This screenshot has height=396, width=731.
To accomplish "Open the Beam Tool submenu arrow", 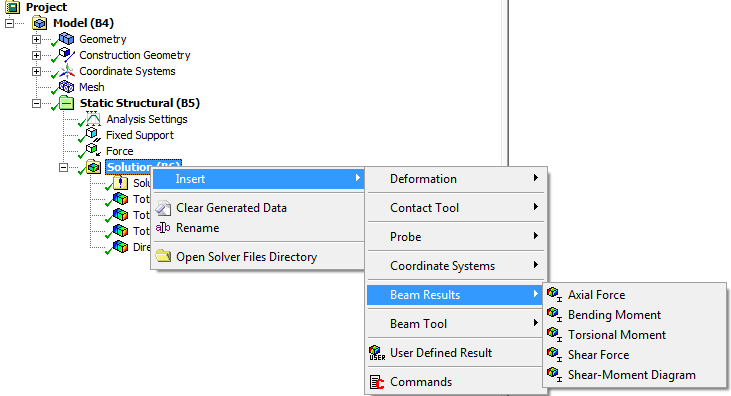I will [x=536, y=322].
